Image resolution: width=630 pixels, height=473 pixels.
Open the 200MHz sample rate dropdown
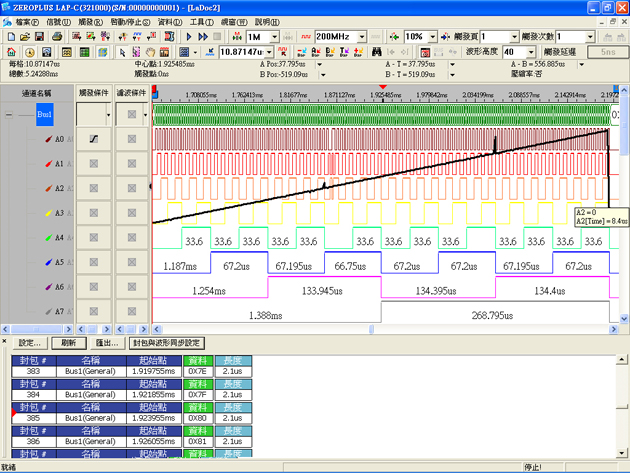pyautogui.click(x=363, y=37)
